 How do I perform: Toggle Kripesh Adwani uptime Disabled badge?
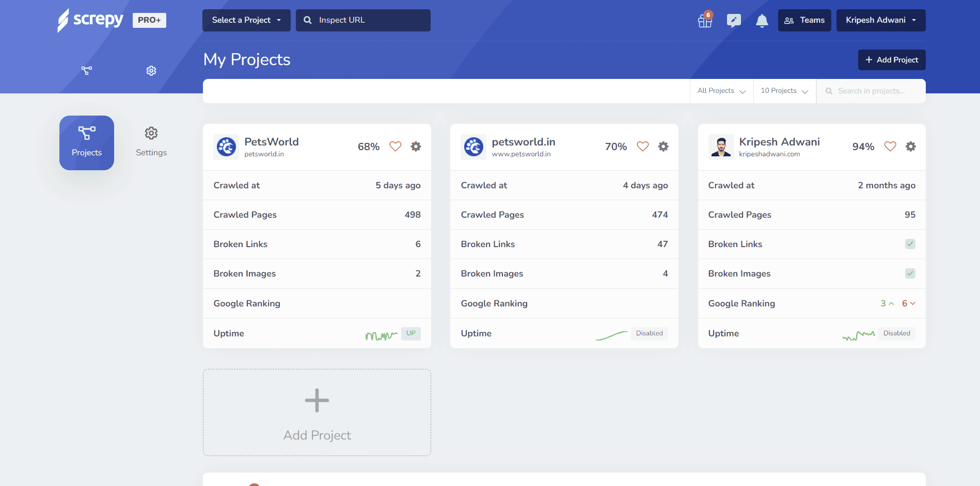click(897, 333)
